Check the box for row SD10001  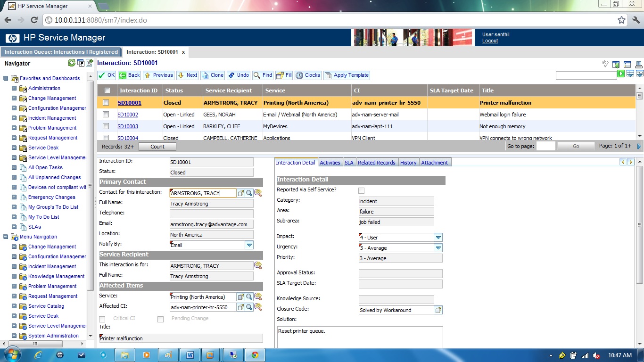(x=106, y=103)
